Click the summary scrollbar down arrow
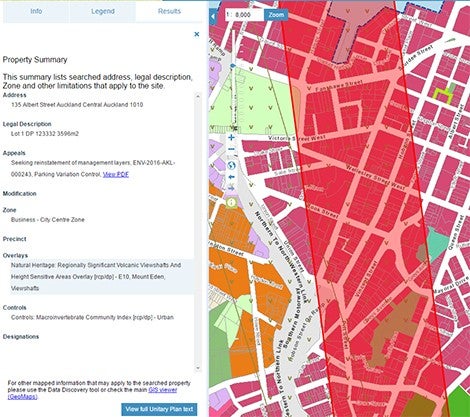The width and height of the screenshot is (470, 417). [x=198, y=368]
